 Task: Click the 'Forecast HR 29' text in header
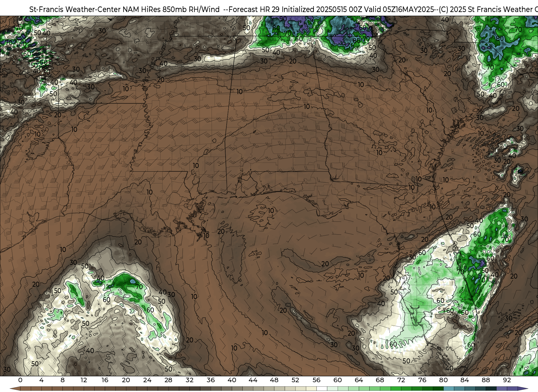pos(254,10)
